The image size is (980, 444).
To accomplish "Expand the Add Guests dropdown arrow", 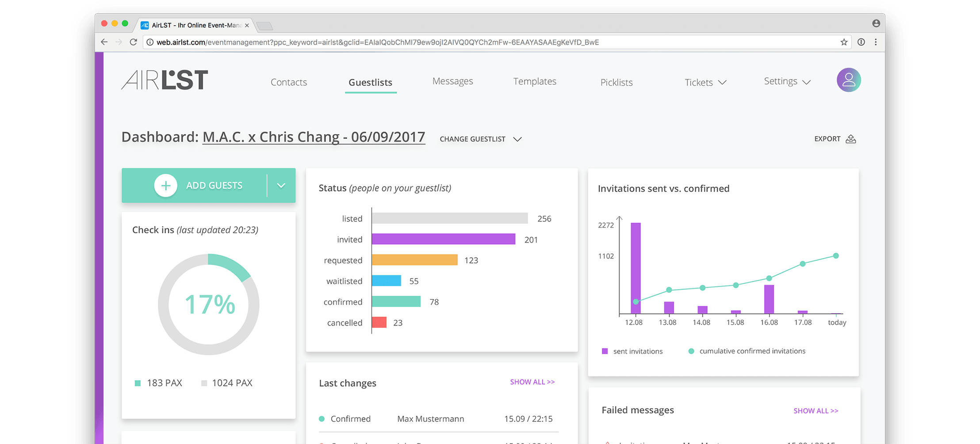I will click(x=281, y=186).
